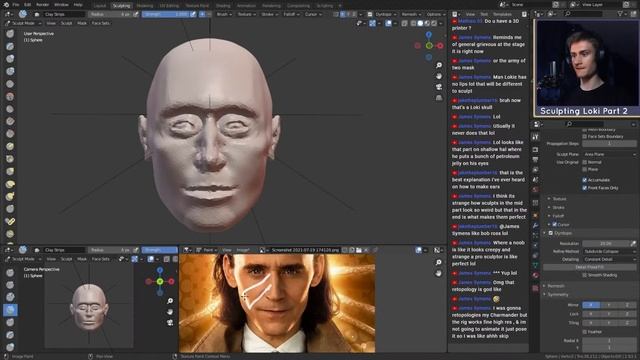Select highlighted Clay Strips tool in lower viewport
Screen dimensions: 640x360
(10, 310)
